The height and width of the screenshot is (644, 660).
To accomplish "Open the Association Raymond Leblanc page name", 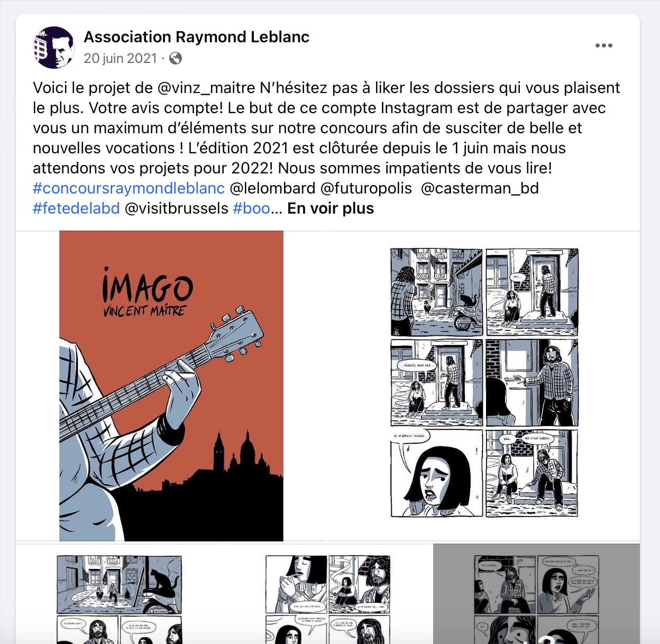I will click(197, 37).
